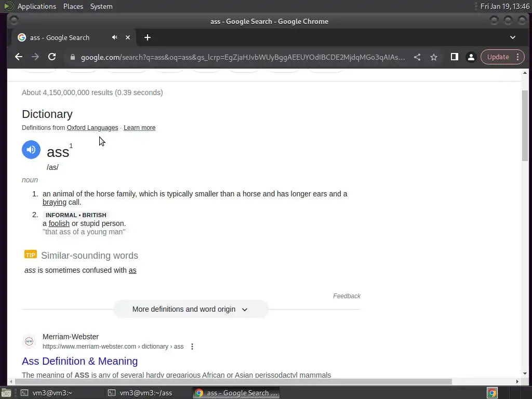Click the address bar URL
The image size is (532, 399).
tap(243, 57)
